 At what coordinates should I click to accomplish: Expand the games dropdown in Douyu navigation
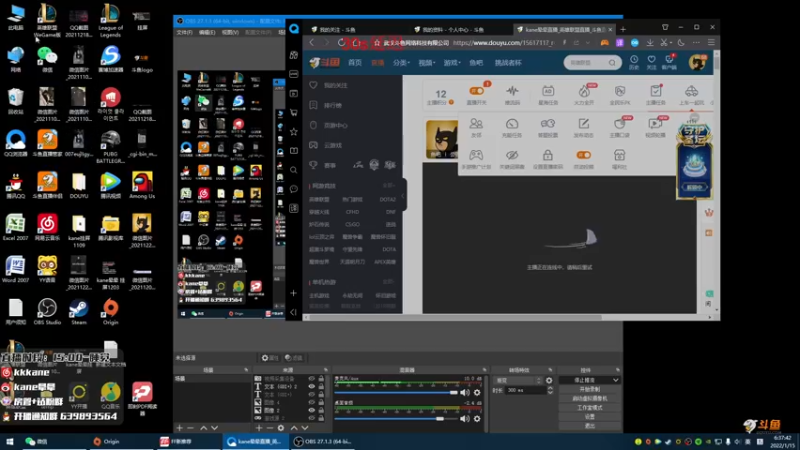tap(452, 63)
